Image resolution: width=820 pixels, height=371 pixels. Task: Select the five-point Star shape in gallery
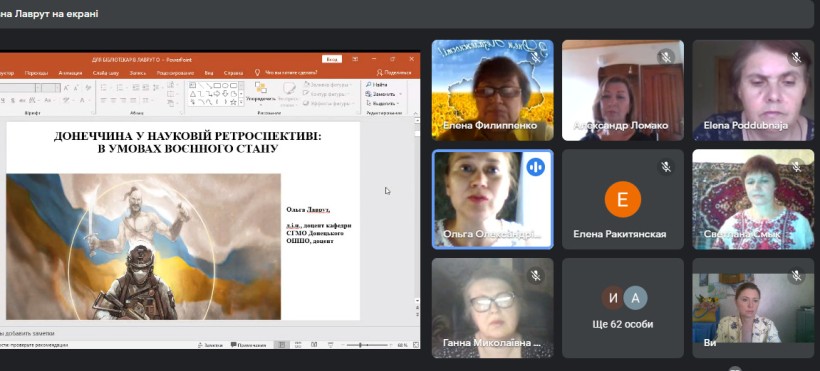coord(233,102)
